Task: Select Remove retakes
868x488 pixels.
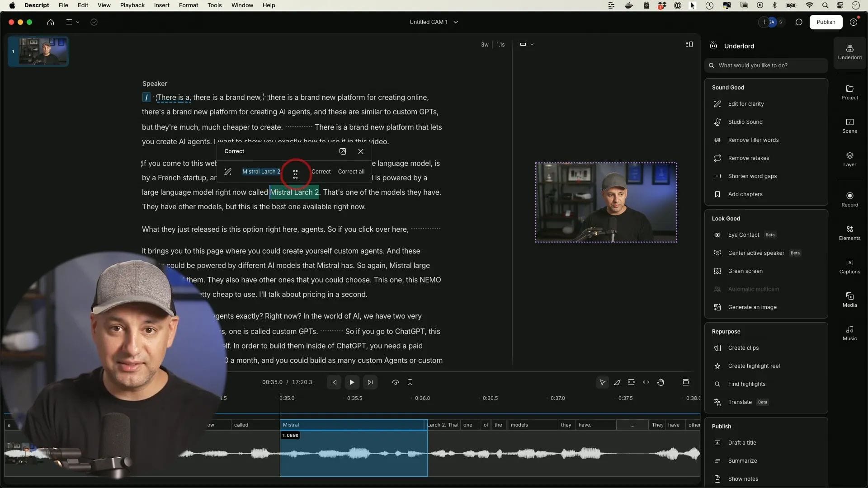Action: pyautogui.click(x=749, y=158)
